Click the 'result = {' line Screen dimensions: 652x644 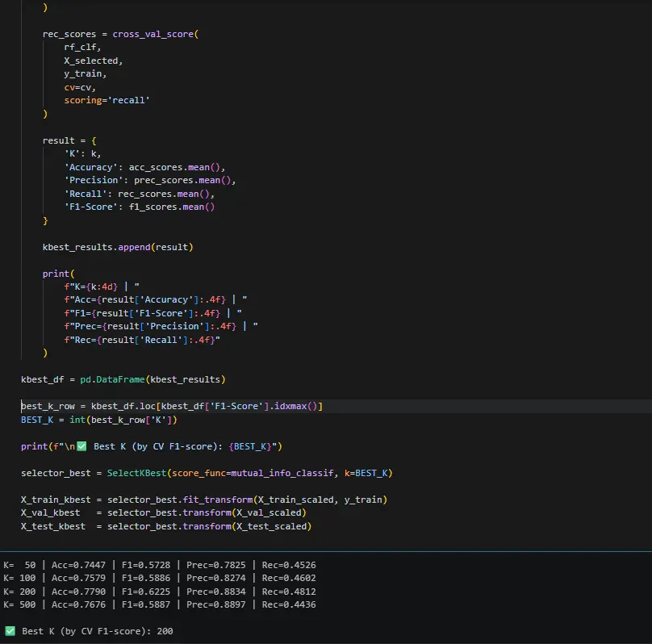pyautogui.click(x=69, y=140)
